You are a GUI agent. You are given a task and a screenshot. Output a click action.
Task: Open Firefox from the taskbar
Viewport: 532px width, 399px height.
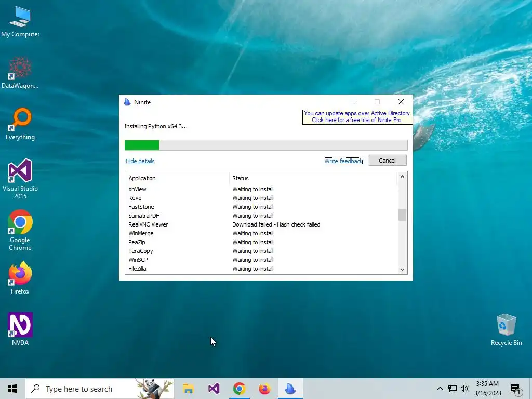[x=264, y=389]
